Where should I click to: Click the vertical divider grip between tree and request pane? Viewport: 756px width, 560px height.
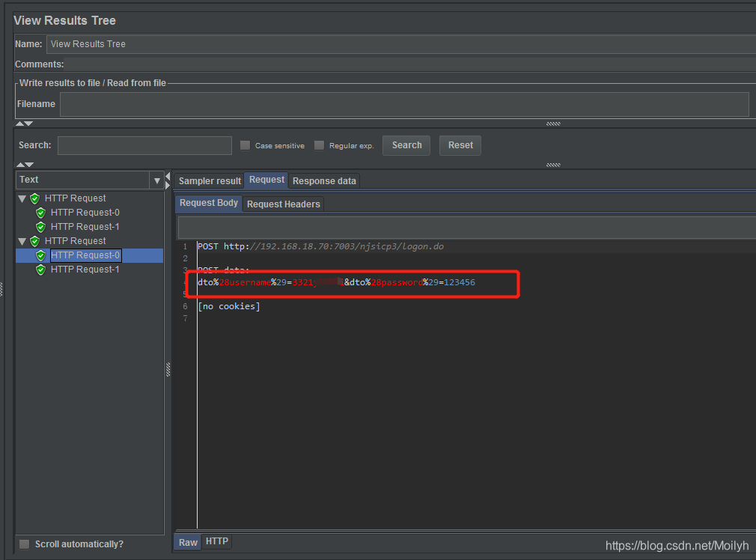(x=168, y=369)
